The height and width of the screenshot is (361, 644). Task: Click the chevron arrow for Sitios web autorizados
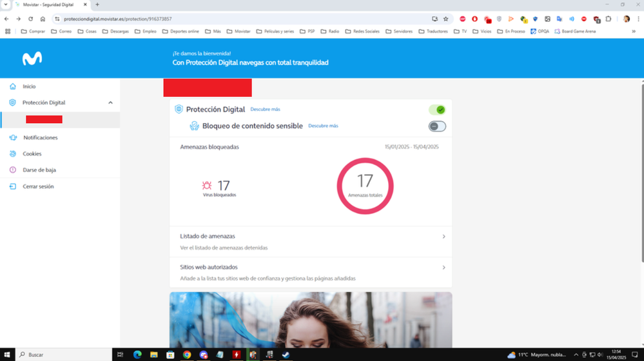444,268
